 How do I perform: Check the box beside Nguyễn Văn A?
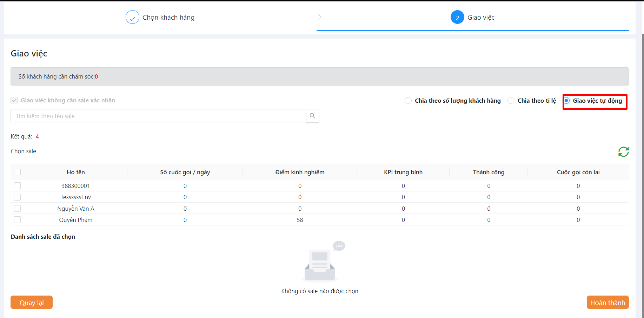click(x=18, y=209)
